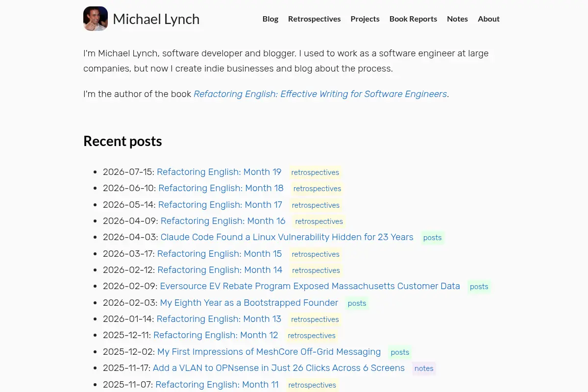Open Refactoring English: Month 16 post

pos(223,221)
